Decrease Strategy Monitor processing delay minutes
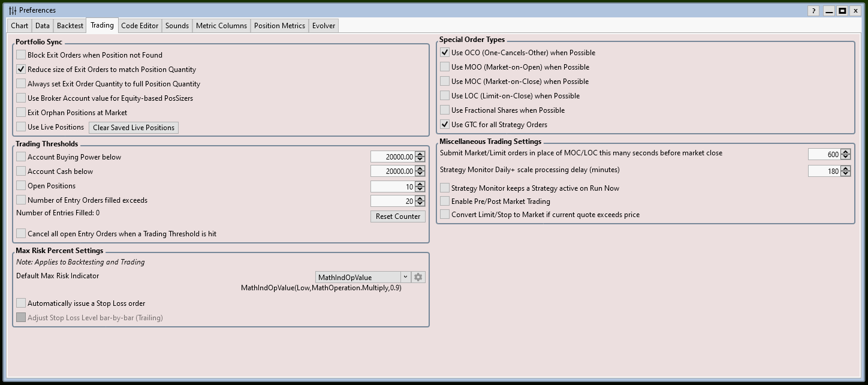The height and width of the screenshot is (385, 868). [845, 174]
